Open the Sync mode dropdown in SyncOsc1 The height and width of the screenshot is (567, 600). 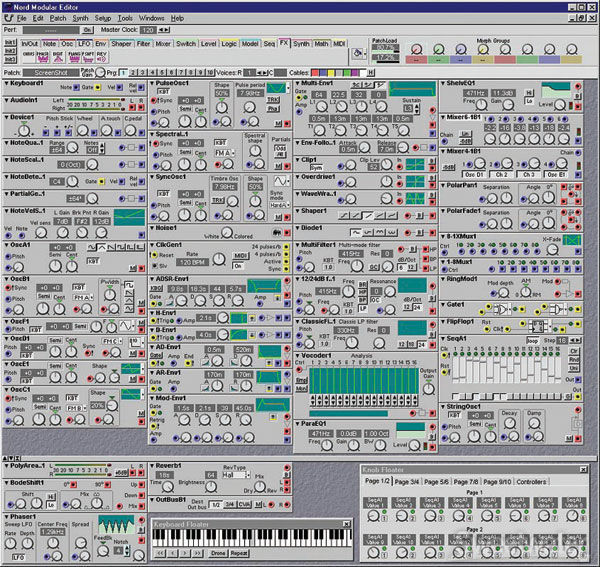point(280,205)
